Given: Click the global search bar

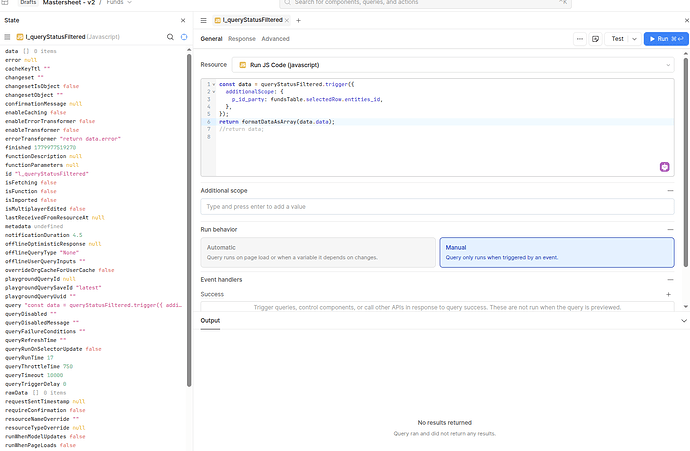Looking at the screenshot, I should click(x=426, y=3).
